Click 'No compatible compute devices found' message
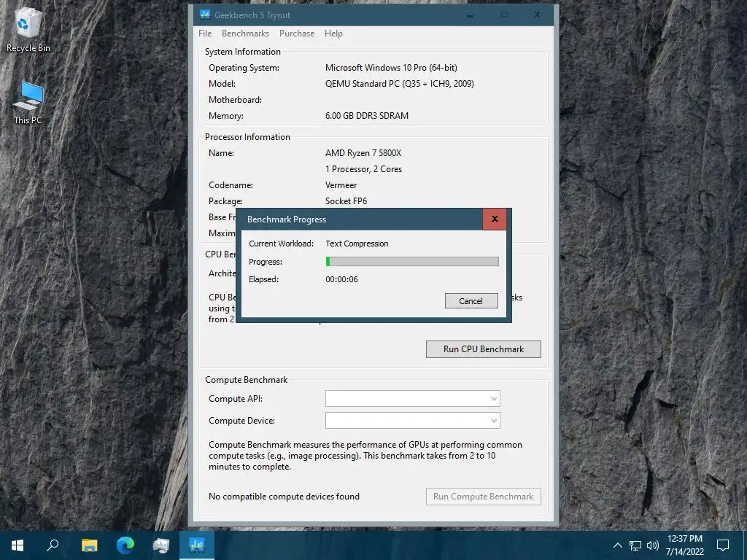Screen dimensions: 747x560 pyautogui.click(x=284, y=496)
